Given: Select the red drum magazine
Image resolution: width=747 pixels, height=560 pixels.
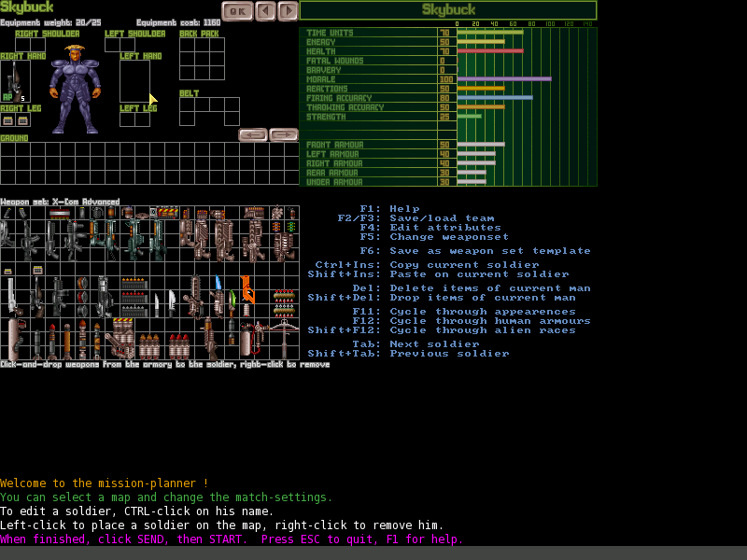Looking at the screenshot, I should (83, 297).
